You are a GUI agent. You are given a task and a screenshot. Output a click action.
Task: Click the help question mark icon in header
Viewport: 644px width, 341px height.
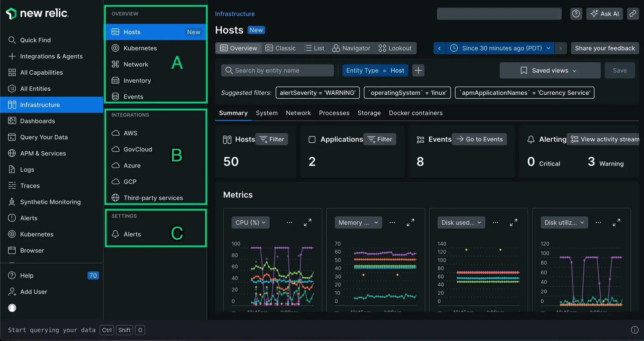(x=576, y=14)
